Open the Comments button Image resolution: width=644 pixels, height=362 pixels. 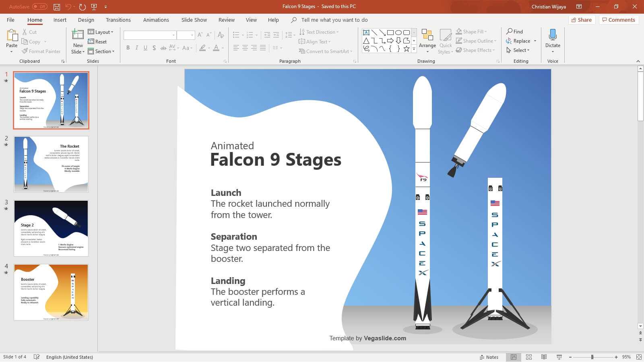pyautogui.click(x=619, y=20)
